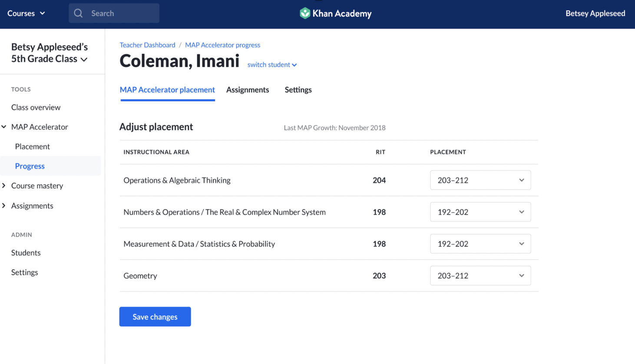The image size is (635, 364).
Task: Open Betsey Appleseed account menu
Action: 595,13
